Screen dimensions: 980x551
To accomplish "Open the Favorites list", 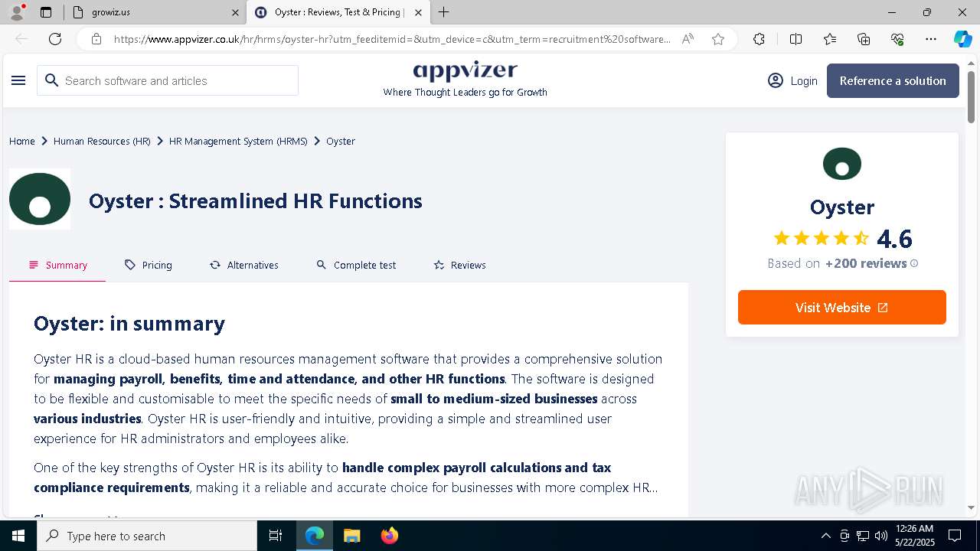I will click(830, 39).
